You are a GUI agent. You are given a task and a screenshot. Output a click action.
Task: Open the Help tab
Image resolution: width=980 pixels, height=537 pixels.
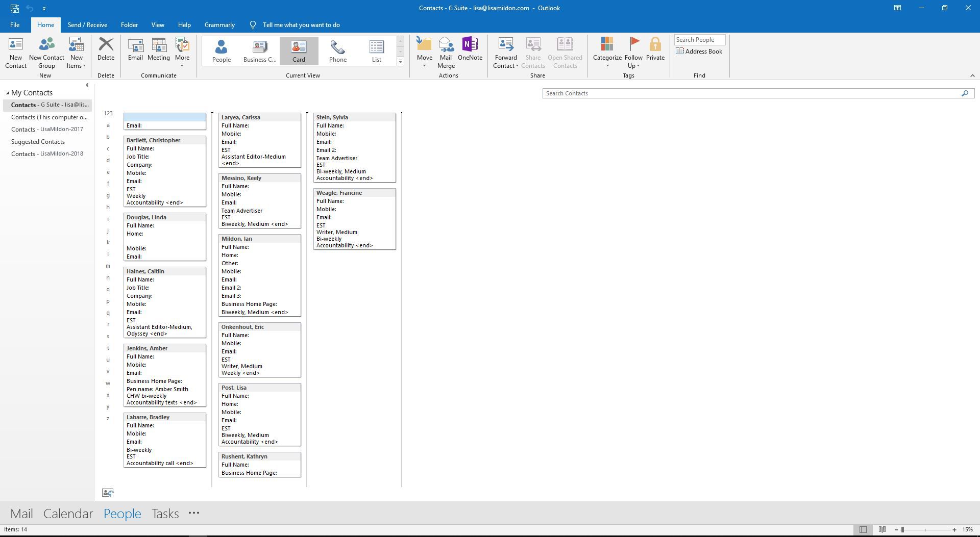184,25
